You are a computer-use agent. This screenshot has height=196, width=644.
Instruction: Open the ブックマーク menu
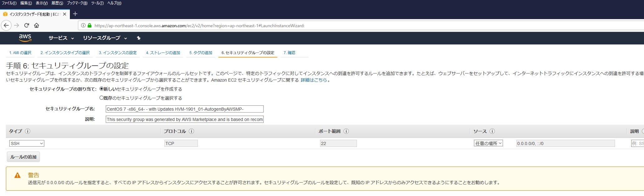click(x=77, y=3)
